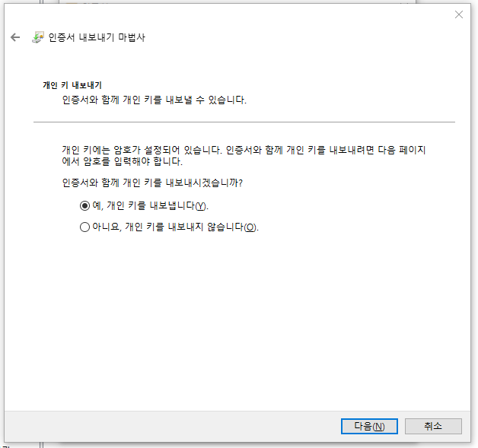The height and width of the screenshot is (448, 478).
Task: Close the certificate export wizard window
Action: pyautogui.click(x=458, y=14)
